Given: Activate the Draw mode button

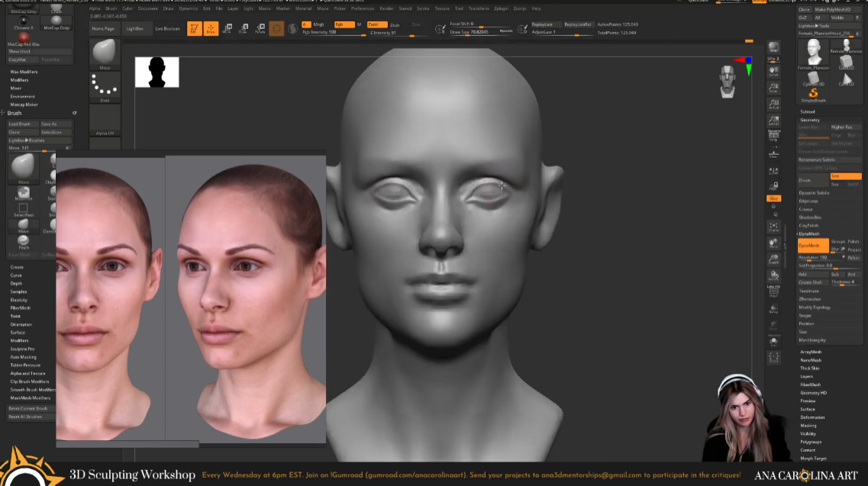Looking at the screenshot, I should click(x=211, y=29).
